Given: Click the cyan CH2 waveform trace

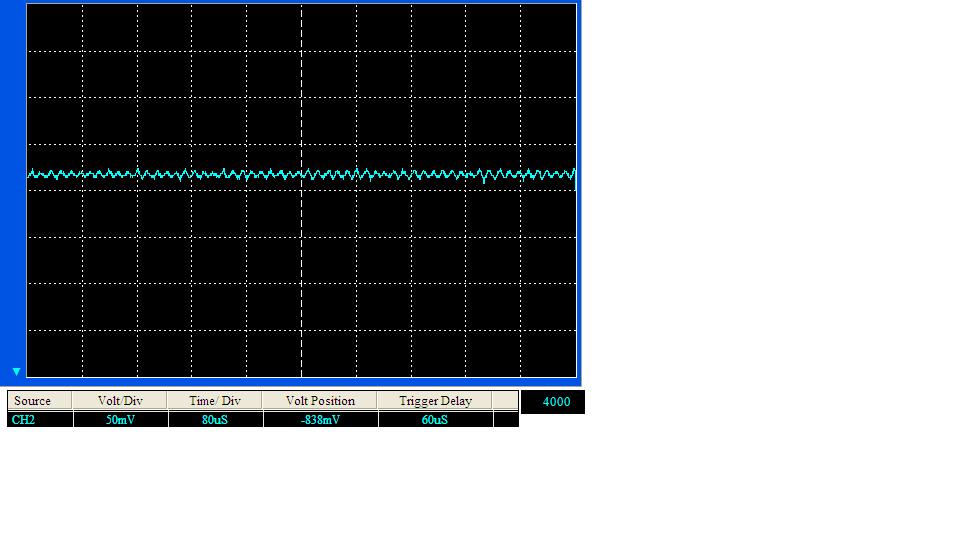Looking at the screenshot, I should point(301,174).
